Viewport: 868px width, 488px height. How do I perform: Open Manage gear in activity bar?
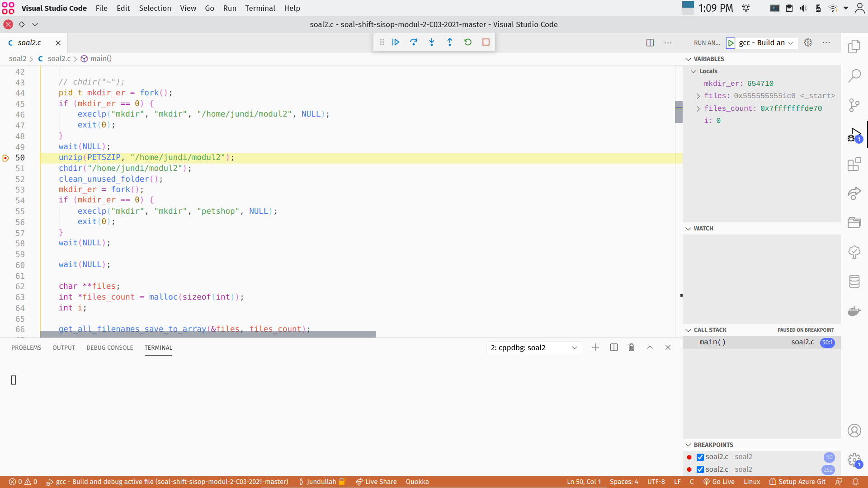pos(854,460)
